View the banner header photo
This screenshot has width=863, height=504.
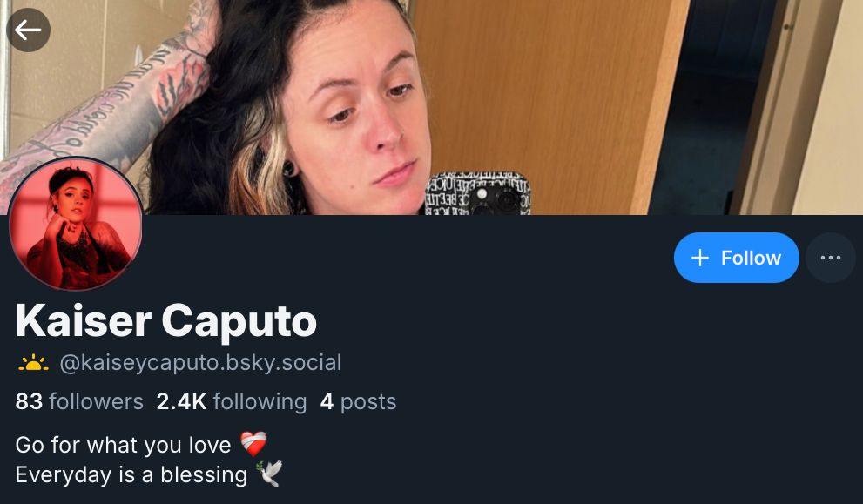click(432, 107)
